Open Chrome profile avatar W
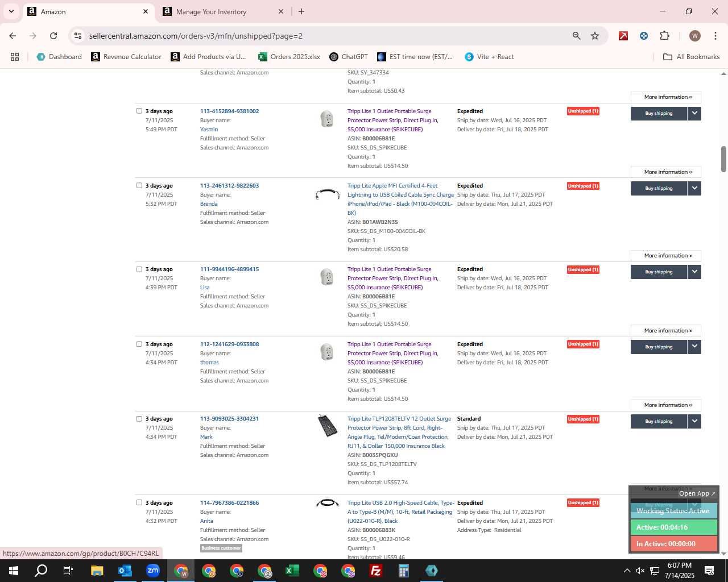The width and height of the screenshot is (728, 582). point(694,36)
